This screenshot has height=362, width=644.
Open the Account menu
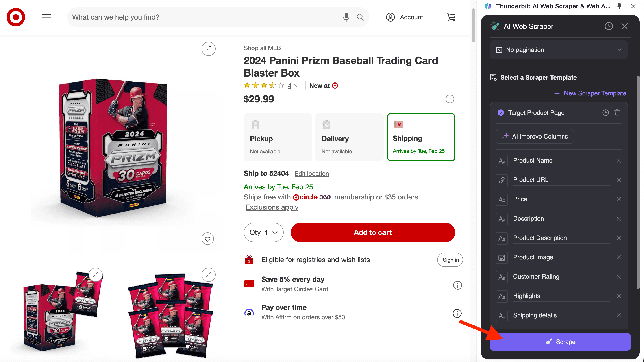[404, 17]
